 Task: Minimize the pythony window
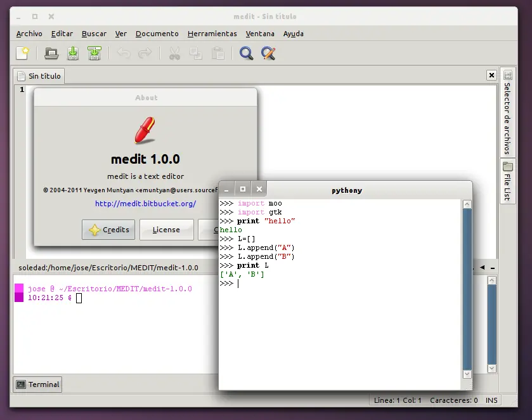226,189
